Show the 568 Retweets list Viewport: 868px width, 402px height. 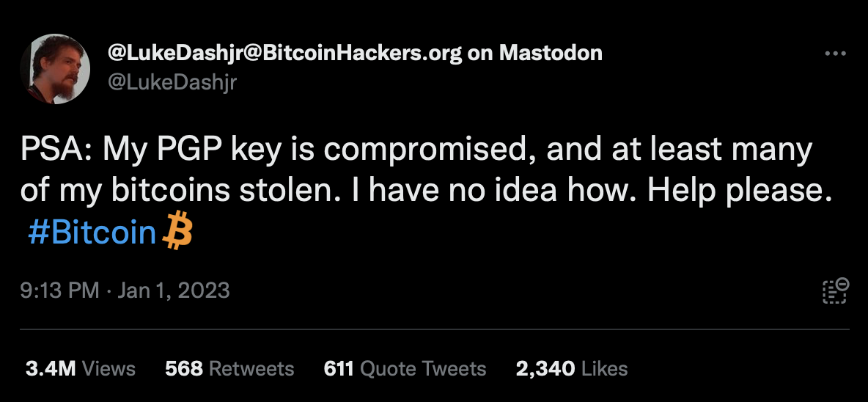229,368
